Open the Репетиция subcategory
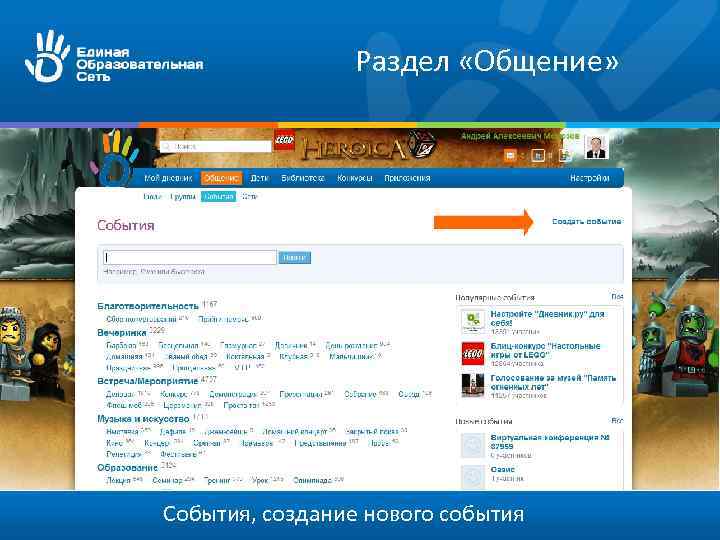 tap(124, 454)
